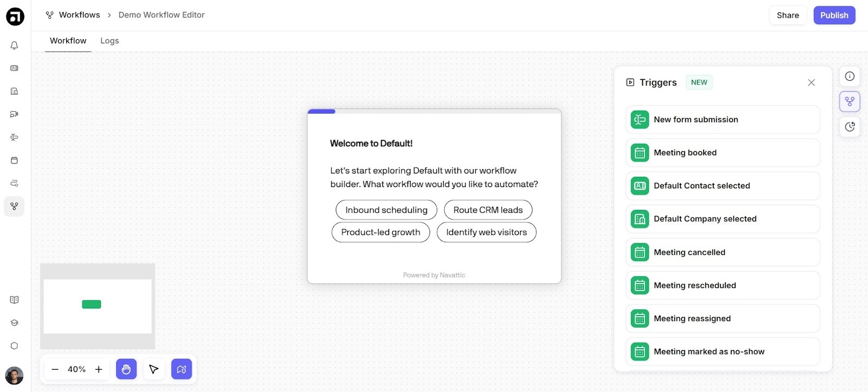The width and height of the screenshot is (868, 392).
Task: Click the Publish button
Action: click(834, 15)
